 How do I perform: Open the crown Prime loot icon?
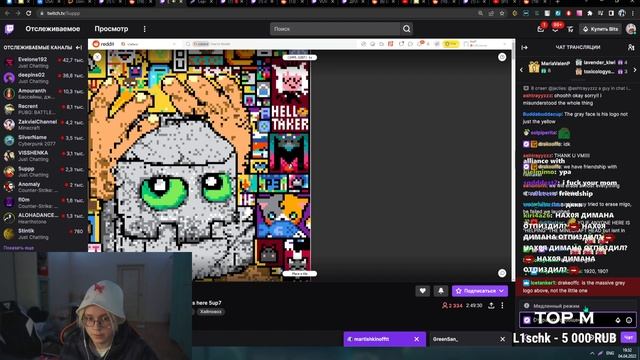pos(570,29)
